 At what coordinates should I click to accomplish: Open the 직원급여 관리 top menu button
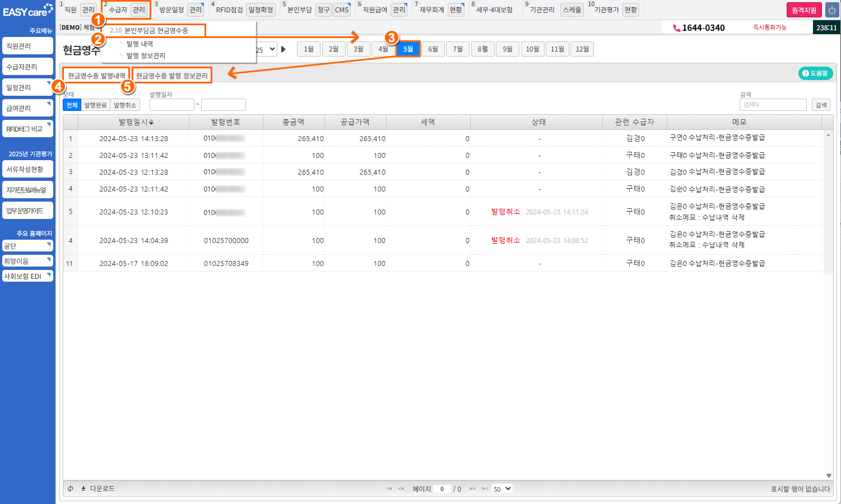point(399,10)
